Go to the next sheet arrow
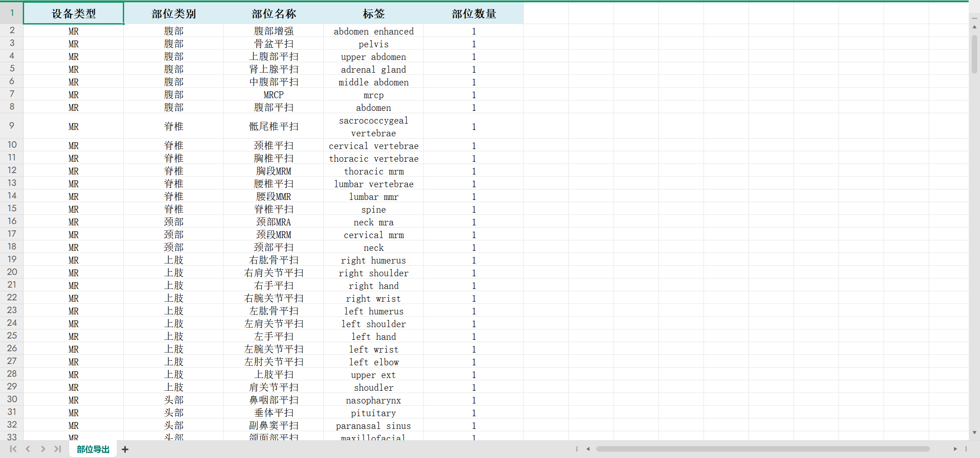The height and width of the screenshot is (458, 980). (x=43, y=449)
